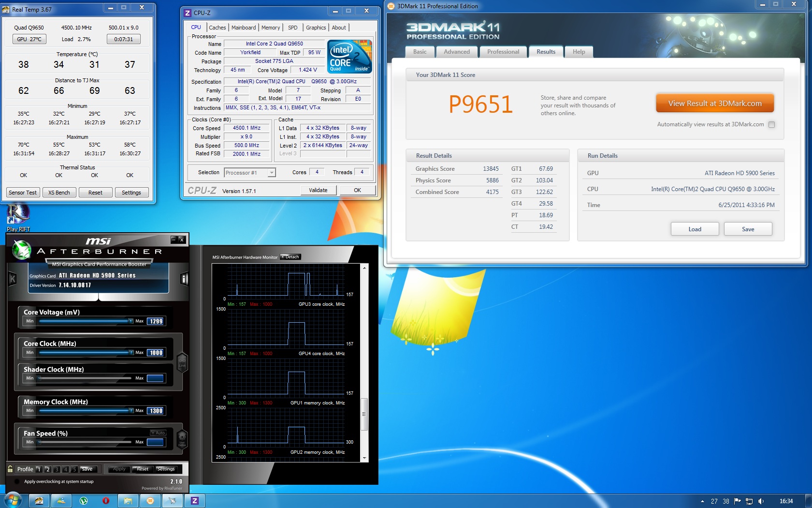Image resolution: width=812 pixels, height=508 pixels.
Task: Click the Memory Clock slider handle
Action: [x=130, y=410]
